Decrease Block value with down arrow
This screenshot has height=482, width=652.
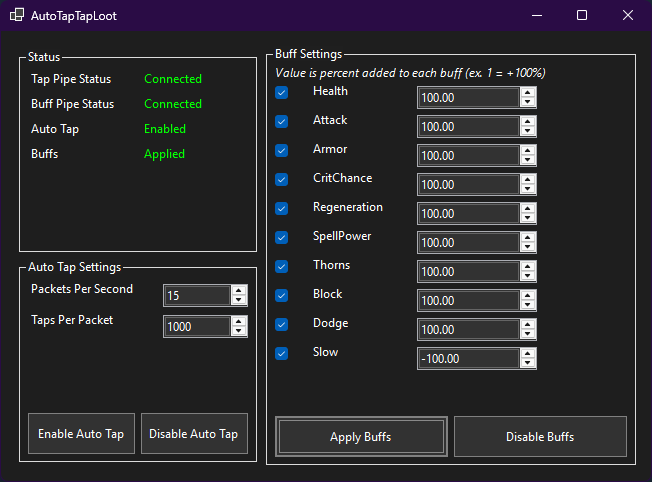tap(528, 305)
